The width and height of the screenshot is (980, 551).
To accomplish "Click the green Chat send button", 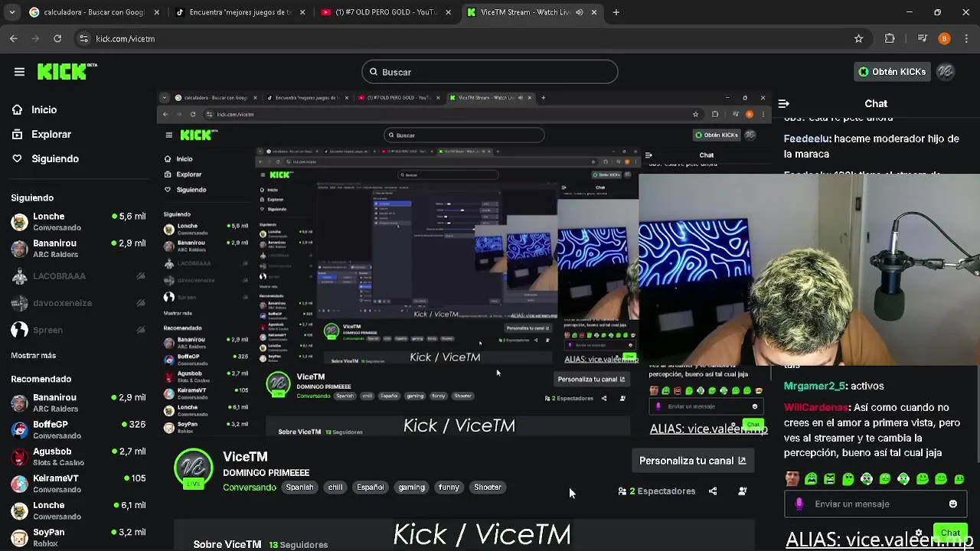I will click(x=950, y=533).
